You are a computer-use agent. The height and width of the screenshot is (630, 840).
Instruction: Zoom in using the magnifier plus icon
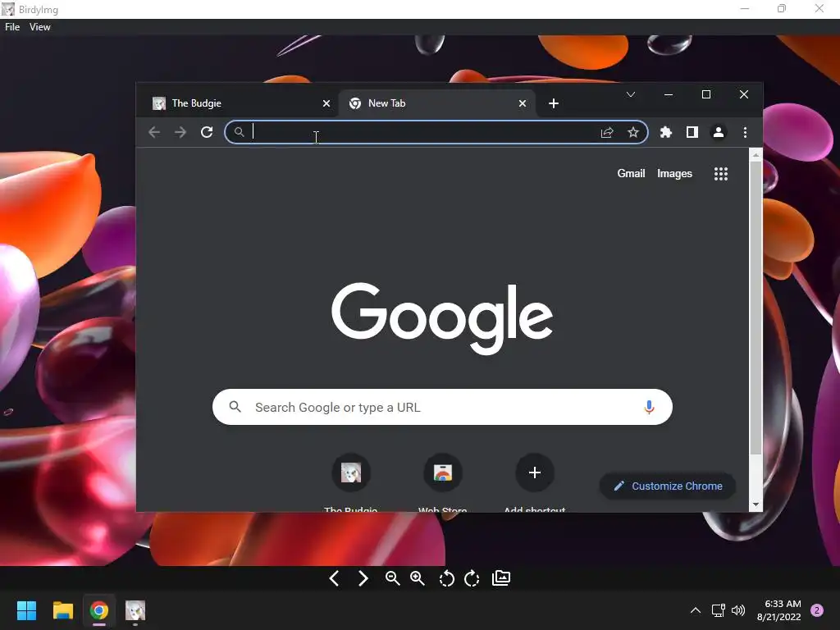[418, 578]
